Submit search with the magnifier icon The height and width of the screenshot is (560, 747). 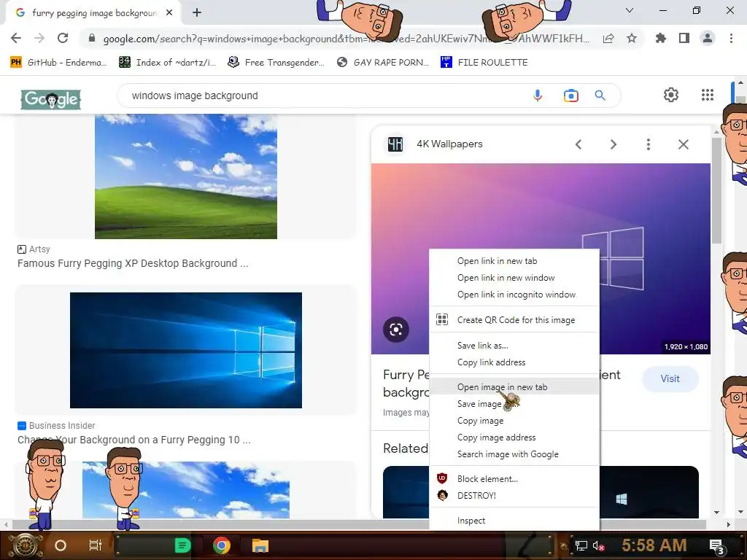[600, 96]
